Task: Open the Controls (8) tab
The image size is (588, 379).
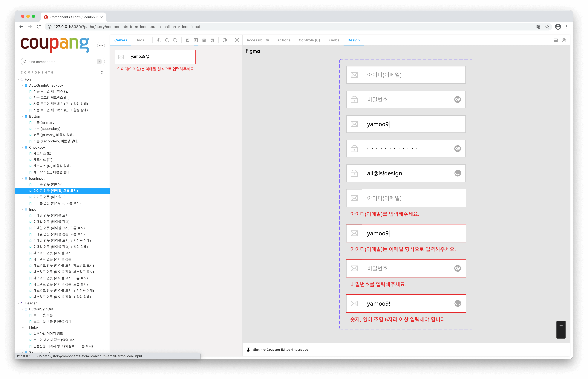Action: click(309, 40)
